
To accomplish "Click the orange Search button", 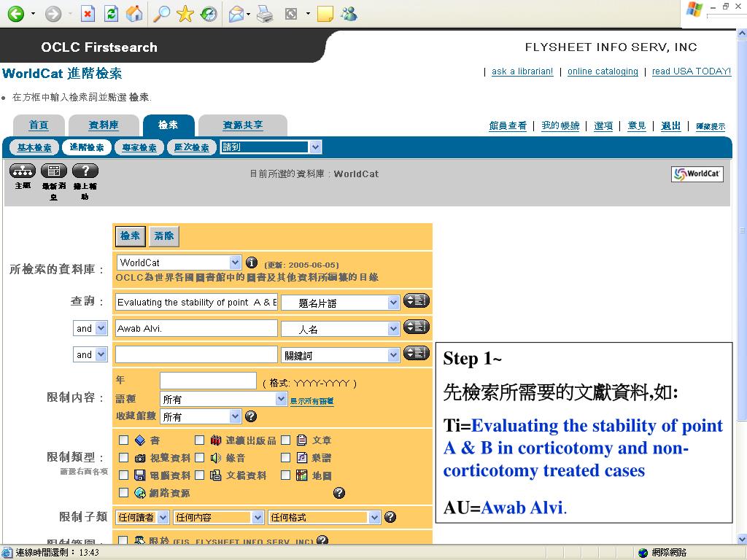I will (x=130, y=236).
